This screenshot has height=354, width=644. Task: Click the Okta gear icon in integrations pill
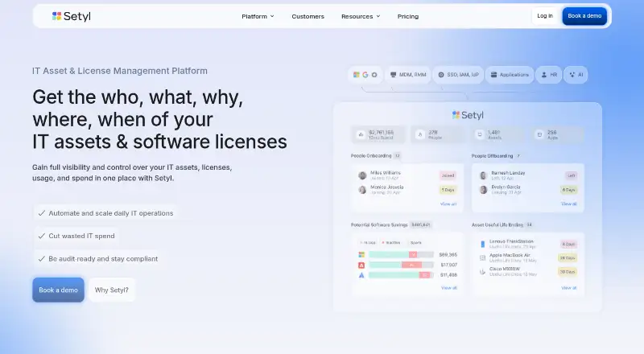pos(374,75)
